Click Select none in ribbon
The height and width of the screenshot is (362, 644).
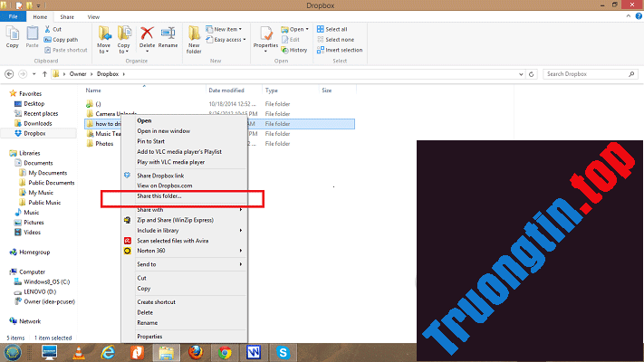335,40
